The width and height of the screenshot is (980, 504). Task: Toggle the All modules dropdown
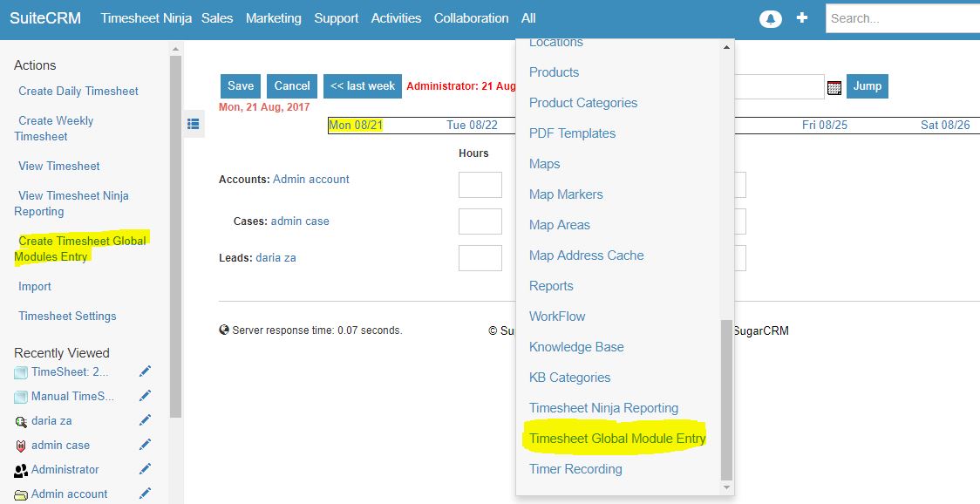point(528,19)
